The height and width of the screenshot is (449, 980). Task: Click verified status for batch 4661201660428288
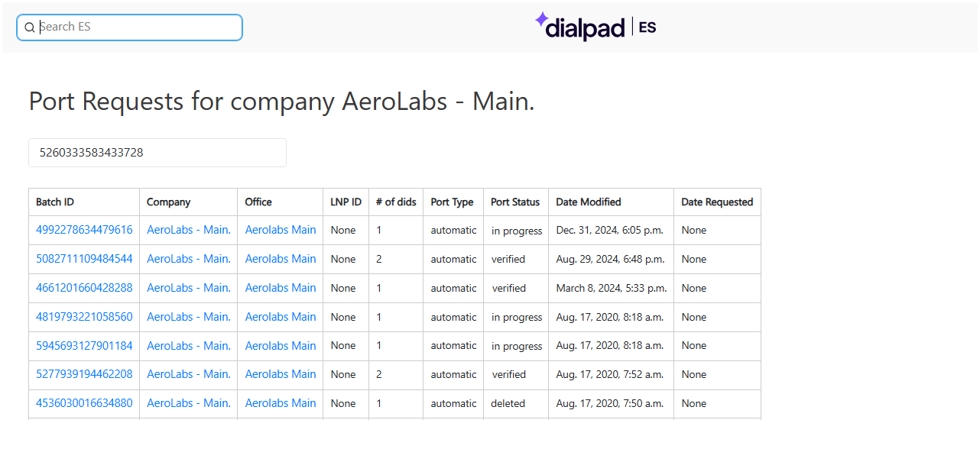508,288
